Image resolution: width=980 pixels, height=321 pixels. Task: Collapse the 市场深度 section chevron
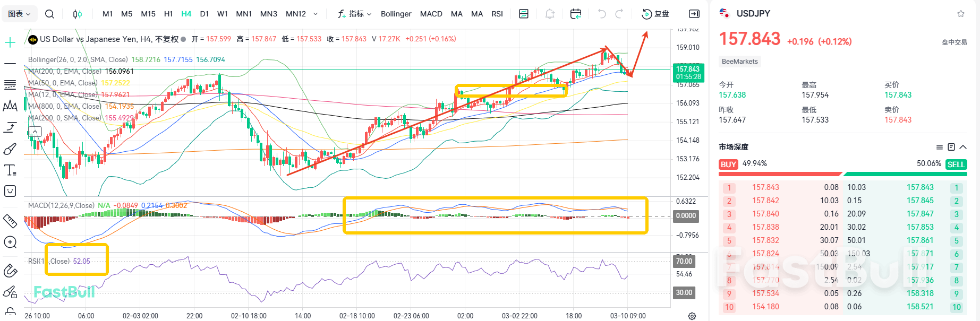[x=963, y=147]
